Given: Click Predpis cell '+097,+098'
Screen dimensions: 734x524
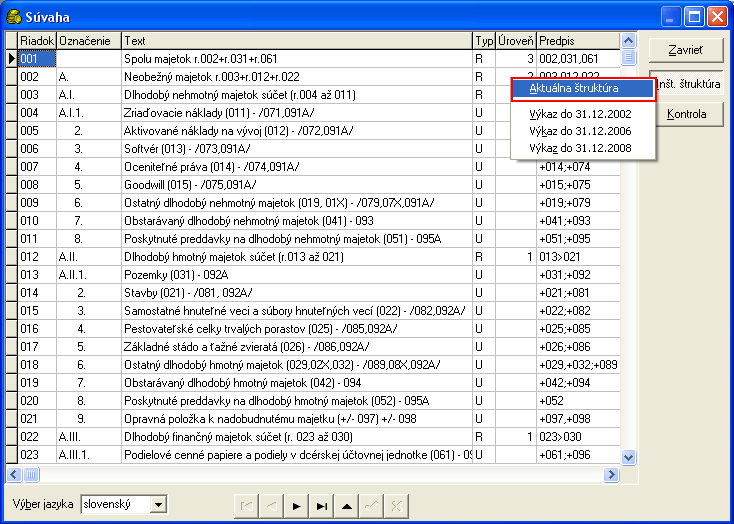Looking at the screenshot, I should (x=578, y=419).
